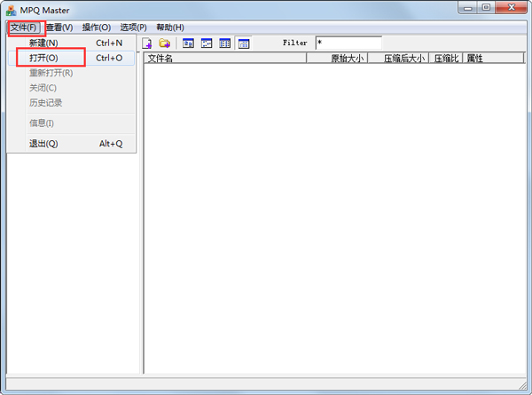This screenshot has height=395, width=532.
Task: Open the 选项(P) menu
Action: point(134,28)
